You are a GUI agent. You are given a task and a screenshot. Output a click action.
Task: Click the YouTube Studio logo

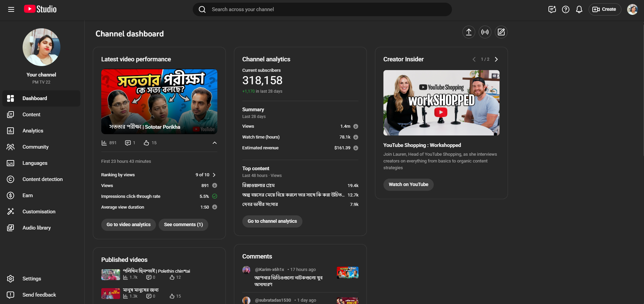(41, 9)
